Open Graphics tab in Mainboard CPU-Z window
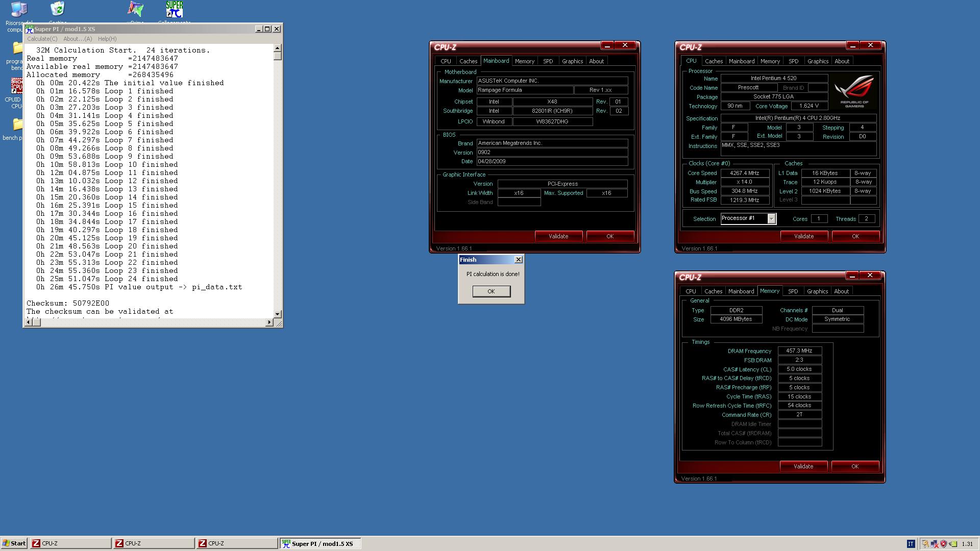 (x=572, y=61)
